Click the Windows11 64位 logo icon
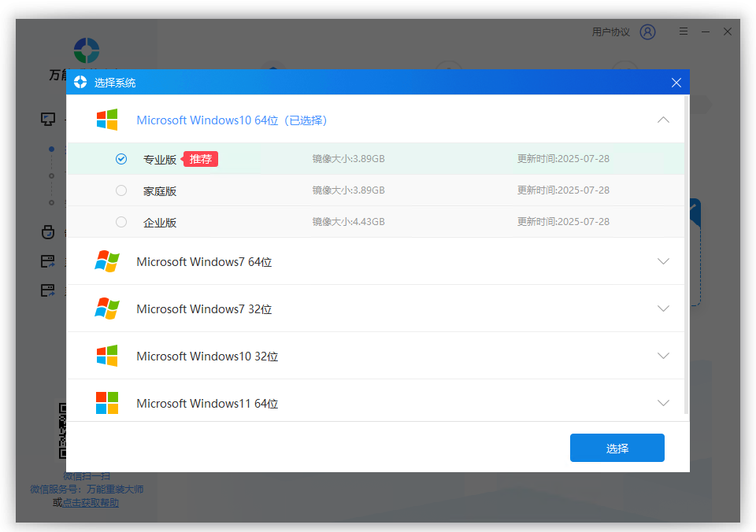This screenshot has width=756, height=532. [107, 403]
